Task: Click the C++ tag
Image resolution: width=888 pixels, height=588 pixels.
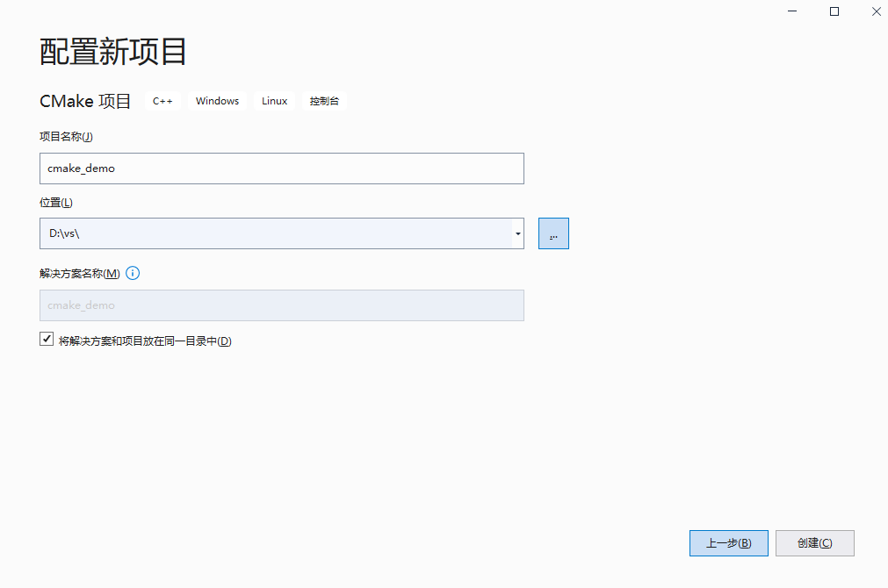Action: (x=162, y=101)
